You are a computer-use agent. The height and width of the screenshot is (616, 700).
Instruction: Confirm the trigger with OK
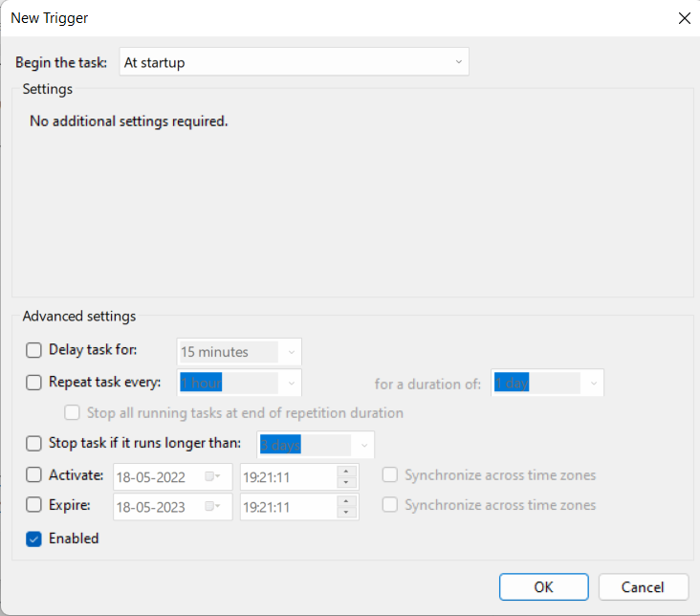click(544, 587)
